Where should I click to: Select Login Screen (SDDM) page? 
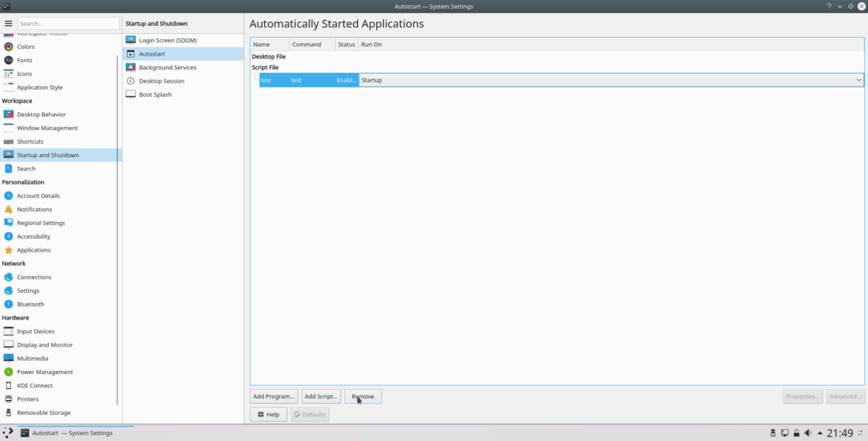tap(169, 40)
